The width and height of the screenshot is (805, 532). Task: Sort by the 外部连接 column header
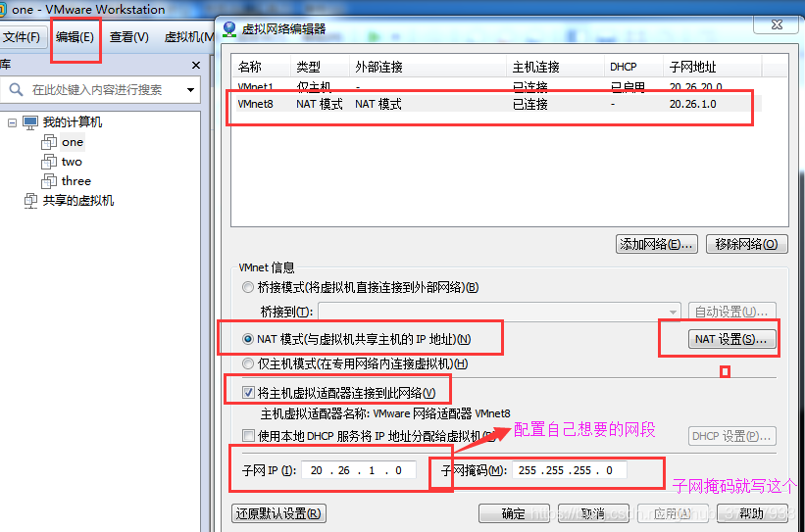(428, 67)
